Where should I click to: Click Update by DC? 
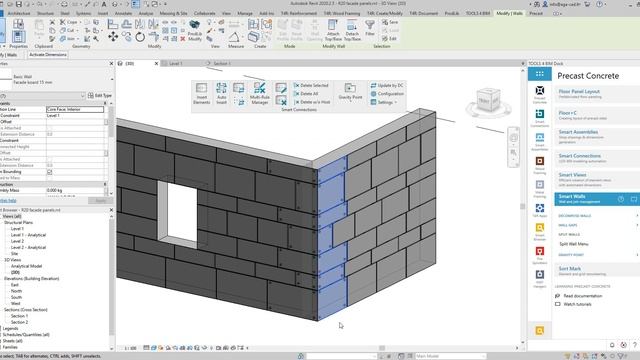click(387, 85)
